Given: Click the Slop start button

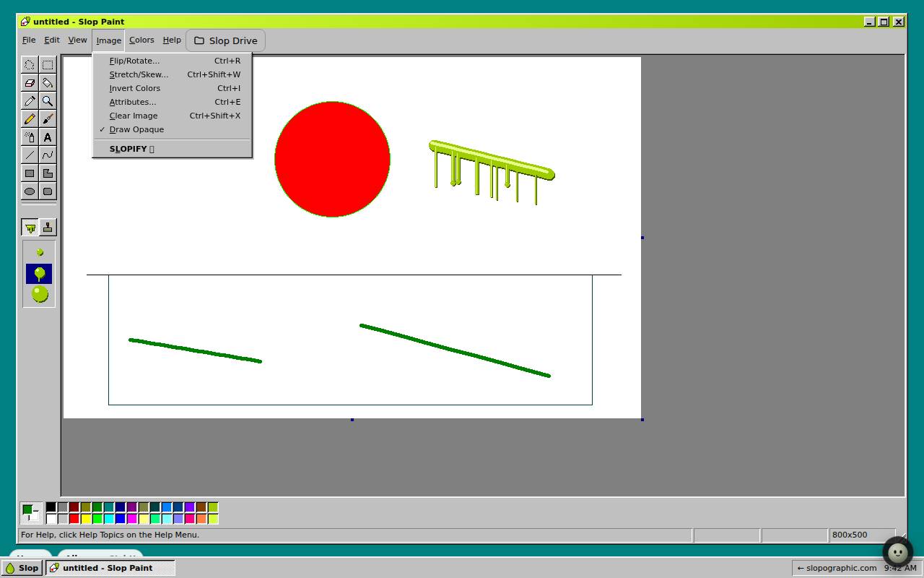Looking at the screenshot, I should click(x=22, y=568).
